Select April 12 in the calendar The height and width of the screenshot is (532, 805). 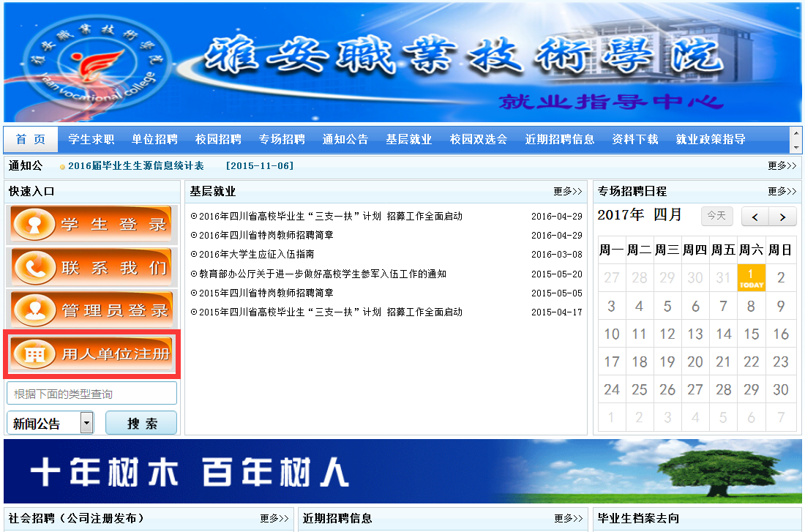pyautogui.click(x=667, y=334)
